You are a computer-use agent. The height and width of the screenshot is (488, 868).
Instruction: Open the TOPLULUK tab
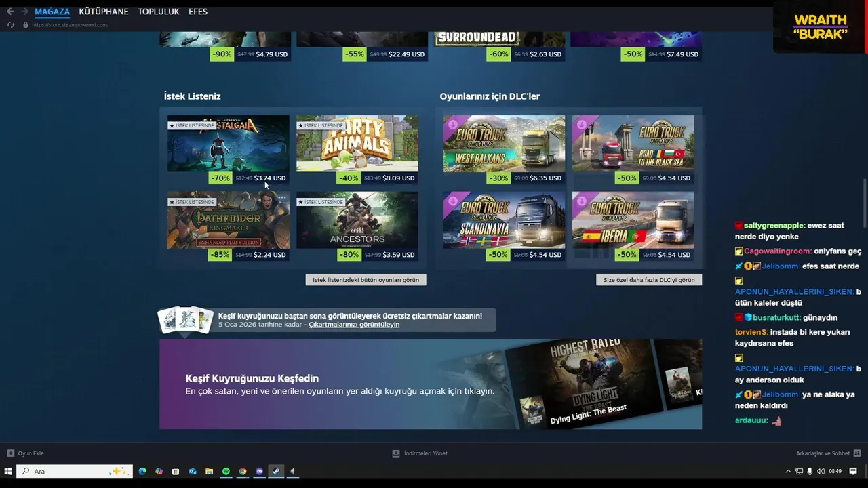[x=159, y=12]
